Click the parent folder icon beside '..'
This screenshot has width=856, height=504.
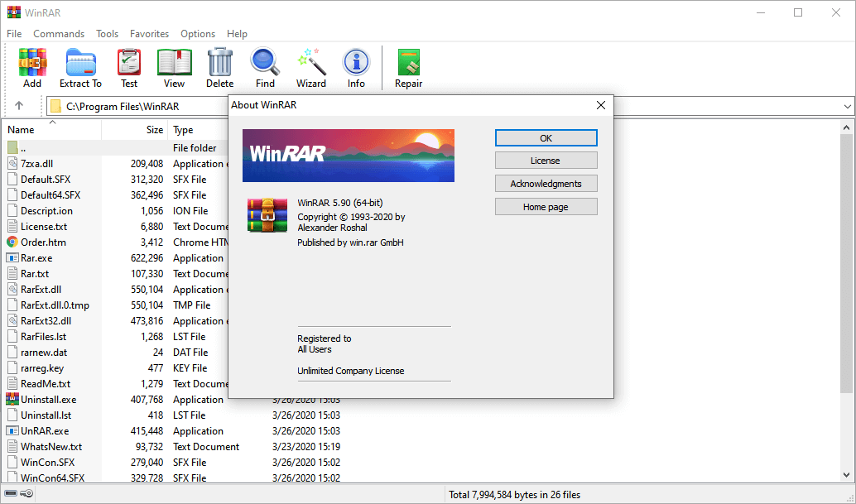tap(12, 147)
